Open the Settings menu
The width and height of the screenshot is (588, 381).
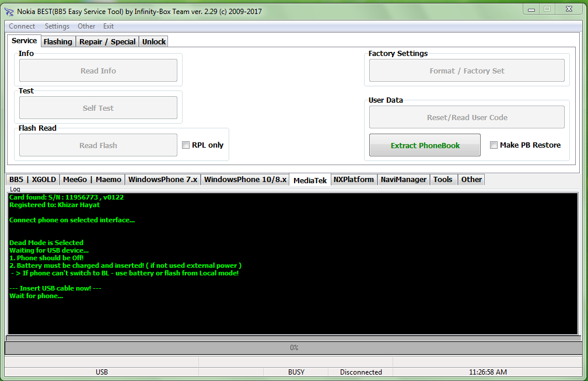(57, 26)
